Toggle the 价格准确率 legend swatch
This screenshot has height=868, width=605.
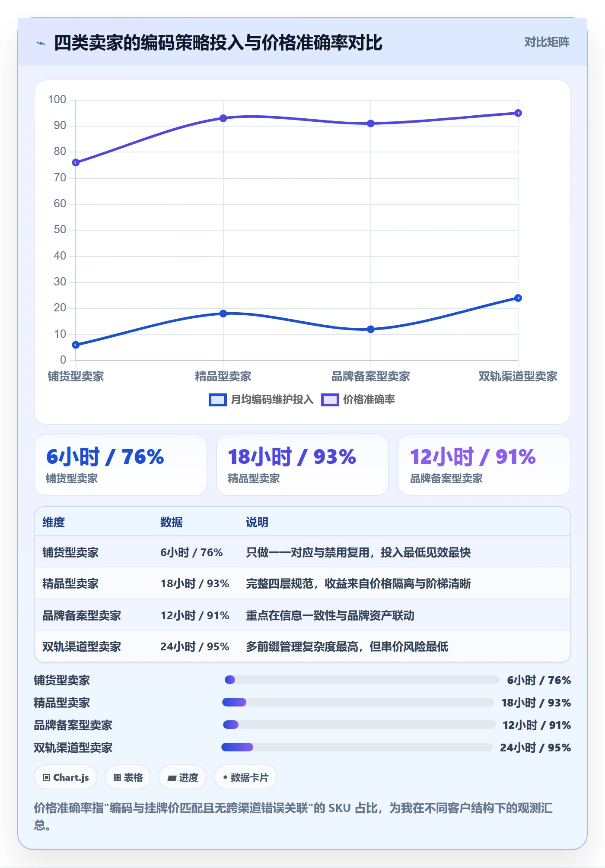point(330,400)
